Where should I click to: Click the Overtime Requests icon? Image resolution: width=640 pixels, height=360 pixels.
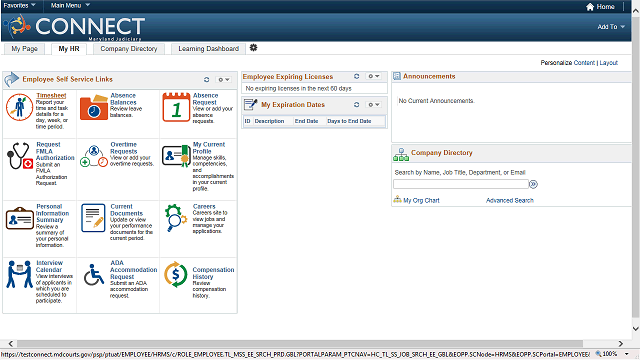tap(94, 156)
